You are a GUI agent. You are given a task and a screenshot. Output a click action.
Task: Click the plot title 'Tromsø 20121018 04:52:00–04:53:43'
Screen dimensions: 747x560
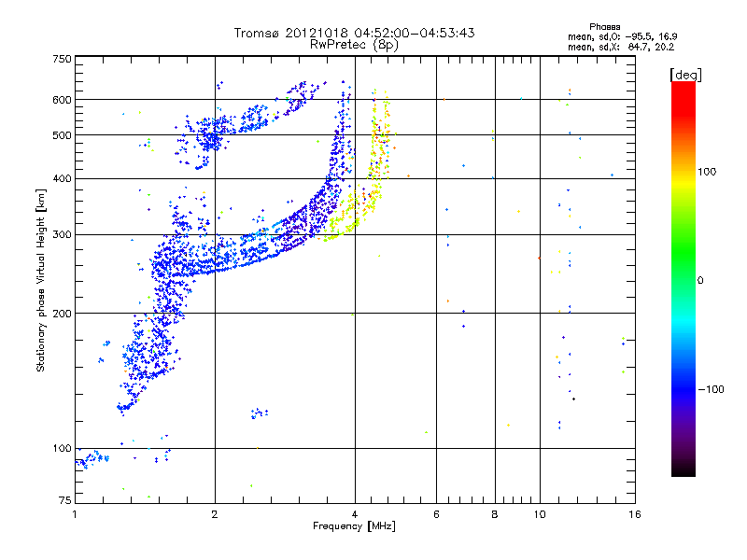[354, 33]
